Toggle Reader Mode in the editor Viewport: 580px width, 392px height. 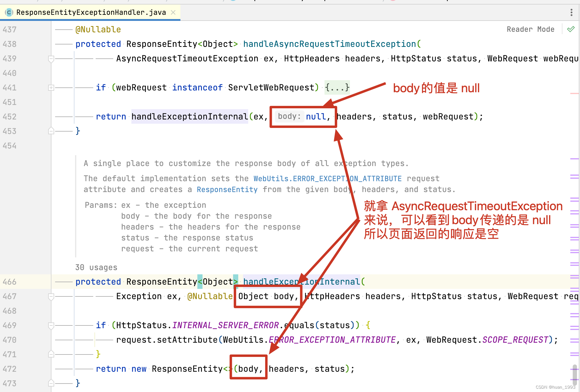(530, 29)
